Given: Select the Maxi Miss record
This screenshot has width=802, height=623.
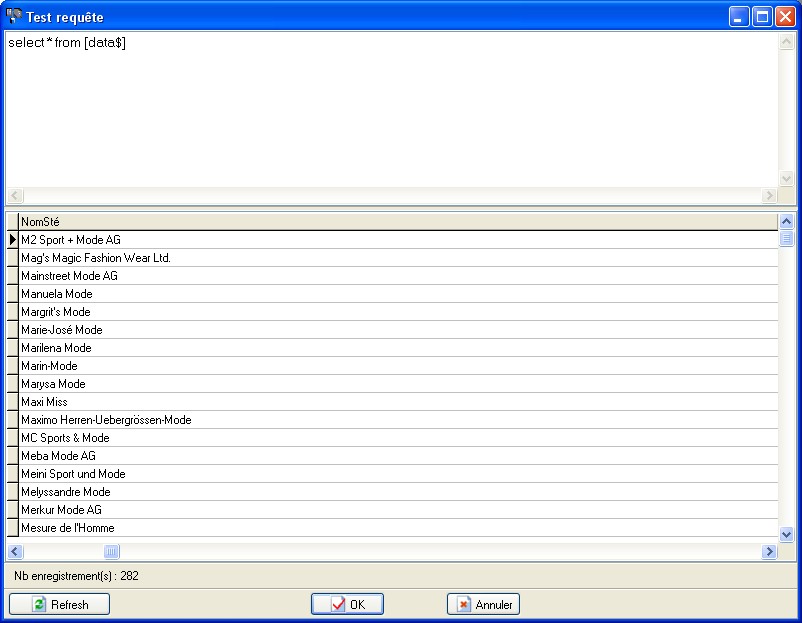Looking at the screenshot, I should pos(45,402).
